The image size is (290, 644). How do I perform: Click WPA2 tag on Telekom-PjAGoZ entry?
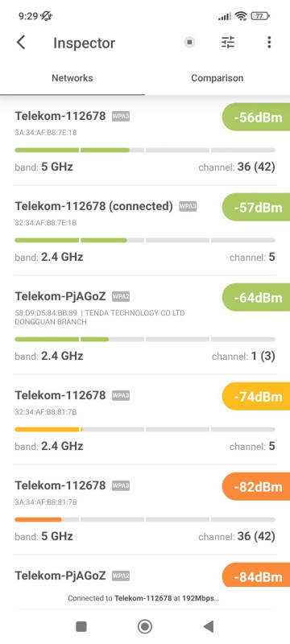[x=121, y=296]
